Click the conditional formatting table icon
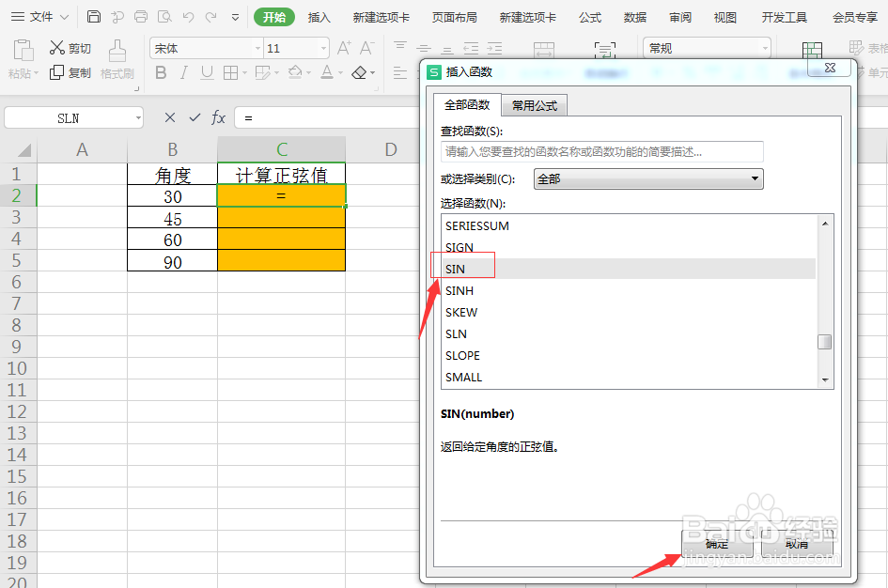Viewport: 888px width, 588px height. (812, 51)
